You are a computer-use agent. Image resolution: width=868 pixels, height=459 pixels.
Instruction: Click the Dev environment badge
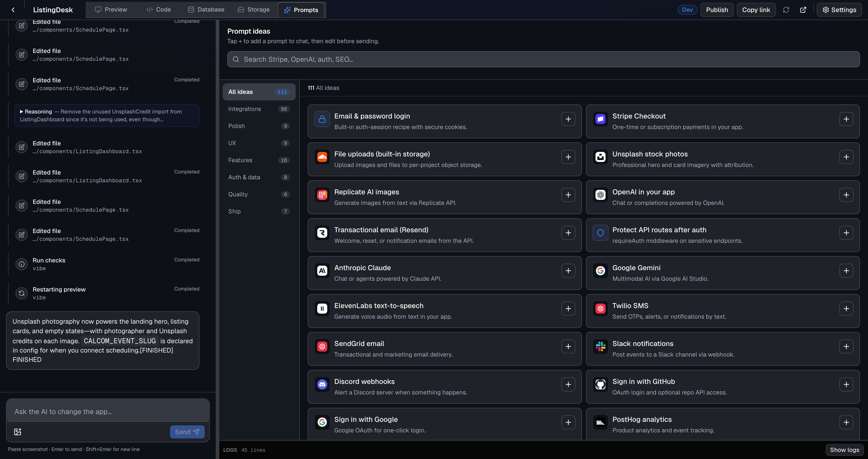tap(687, 10)
